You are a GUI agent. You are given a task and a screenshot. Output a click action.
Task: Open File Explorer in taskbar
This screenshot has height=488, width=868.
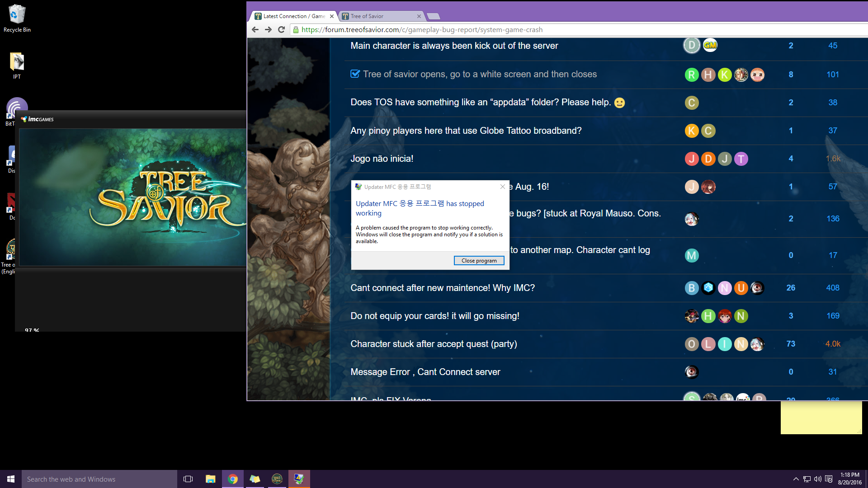[x=210, y=479]
